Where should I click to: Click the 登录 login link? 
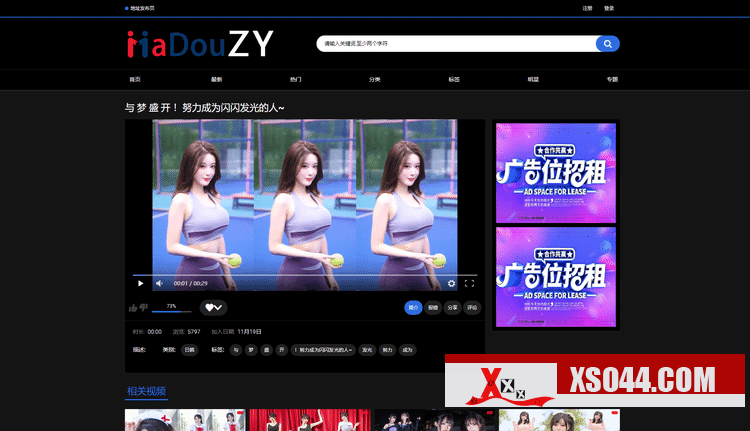pos(608,8)
